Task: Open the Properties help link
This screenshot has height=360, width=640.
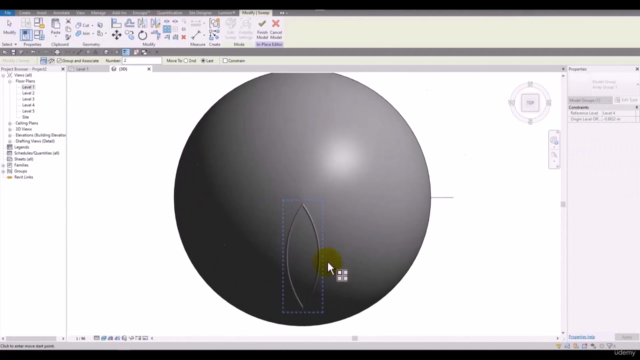Action: coord(582,337)
